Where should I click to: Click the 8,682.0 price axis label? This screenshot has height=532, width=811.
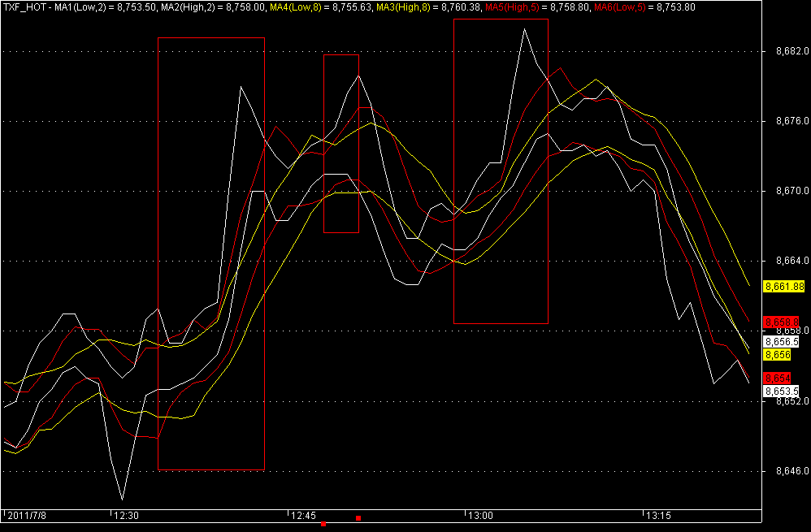coord(791,51)
